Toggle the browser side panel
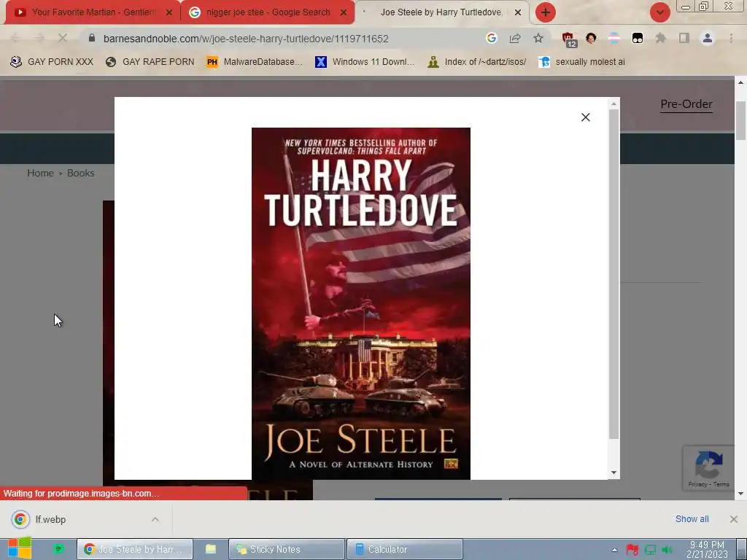 click(684, 38)
